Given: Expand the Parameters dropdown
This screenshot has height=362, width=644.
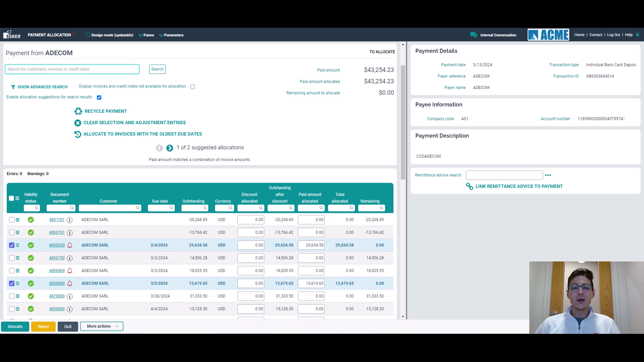Looking at the screenshot, I should [171, 35].
